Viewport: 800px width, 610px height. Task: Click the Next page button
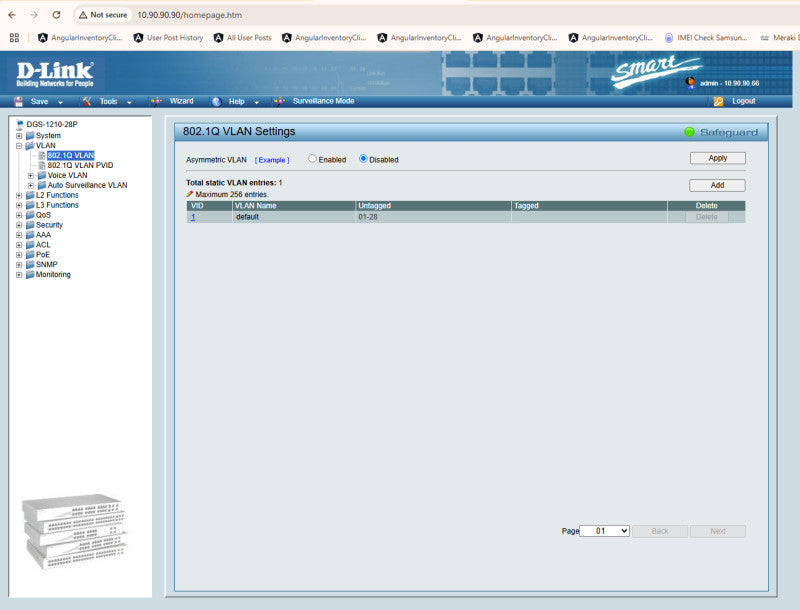tap(717, 531)
